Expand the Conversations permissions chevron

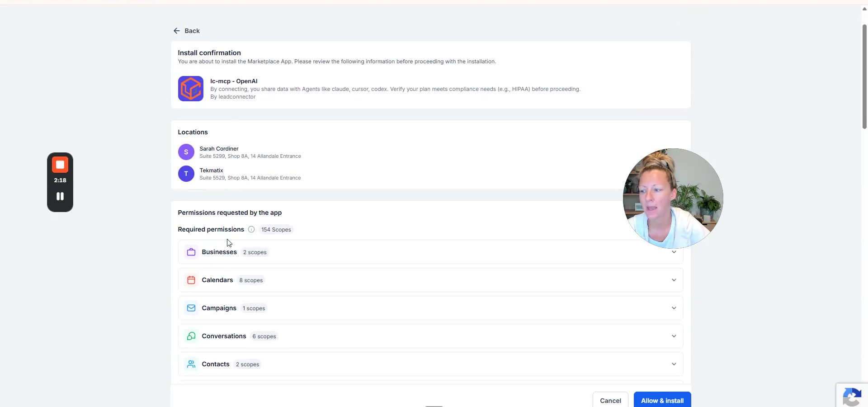tap(674, 336)
